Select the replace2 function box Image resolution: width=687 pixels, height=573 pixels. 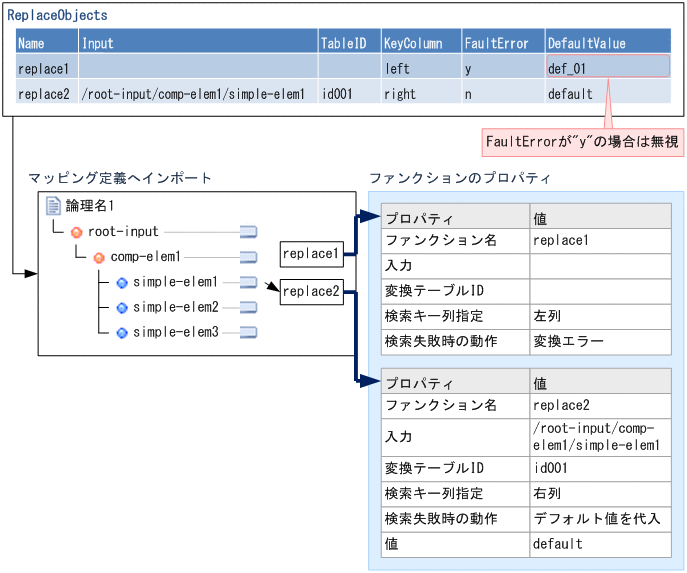tap(311, 292)
